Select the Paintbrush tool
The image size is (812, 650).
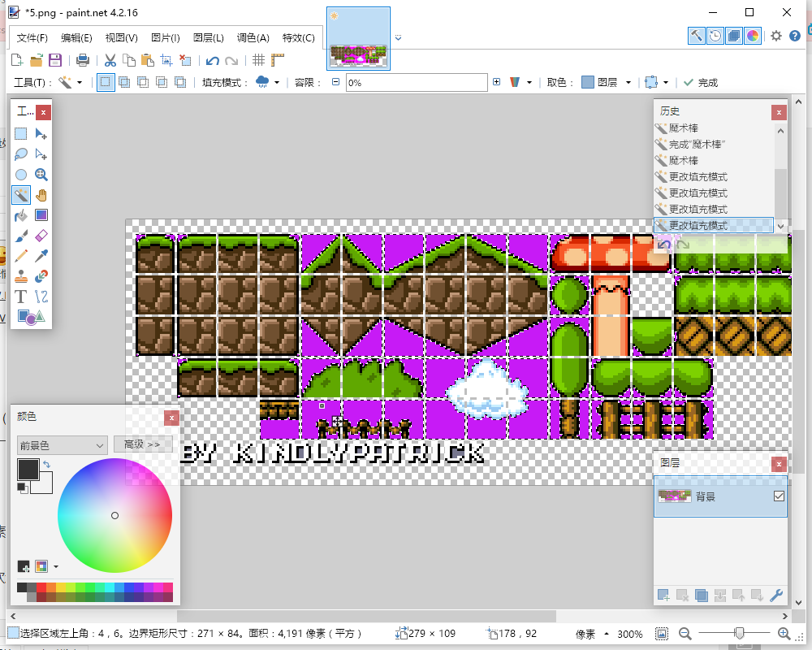click(21, 236)
